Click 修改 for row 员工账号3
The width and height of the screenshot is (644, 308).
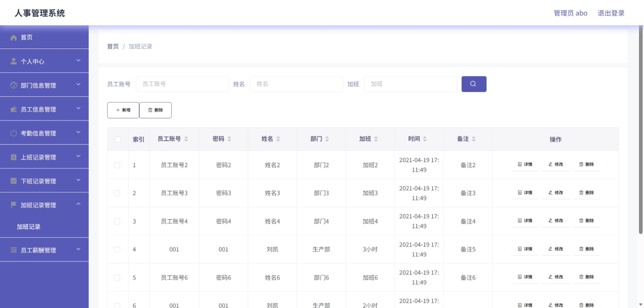556,193
